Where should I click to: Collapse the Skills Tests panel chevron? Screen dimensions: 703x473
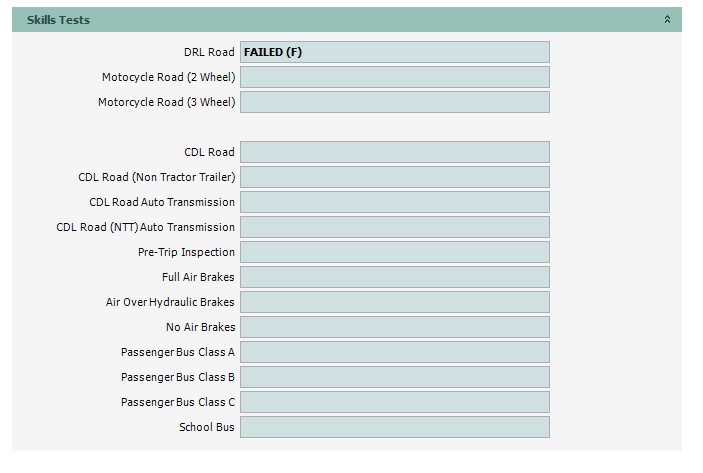pyautogui.click(x=667, y=20)
